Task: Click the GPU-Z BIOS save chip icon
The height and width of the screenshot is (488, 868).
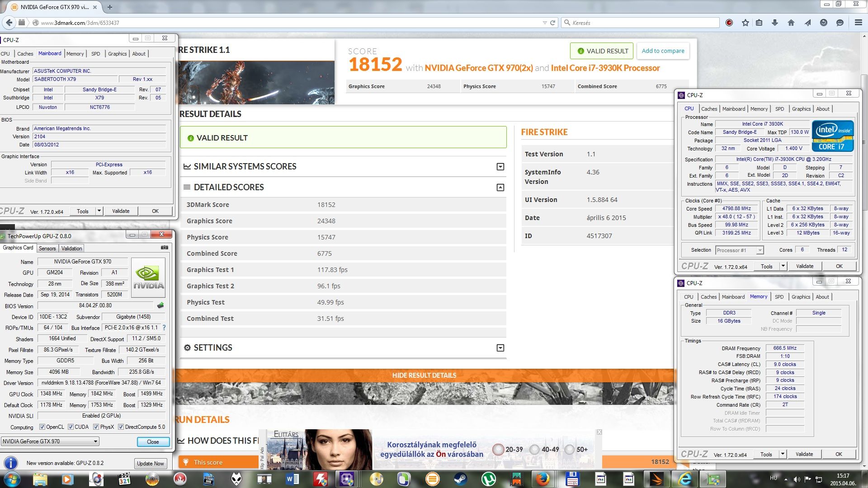Action: [x=160, y=305]
